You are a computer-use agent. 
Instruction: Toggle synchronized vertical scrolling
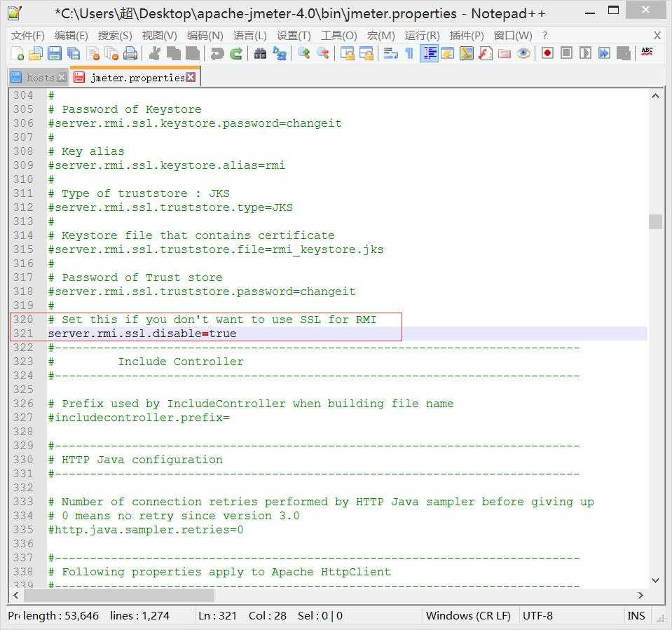coord(347,53)
